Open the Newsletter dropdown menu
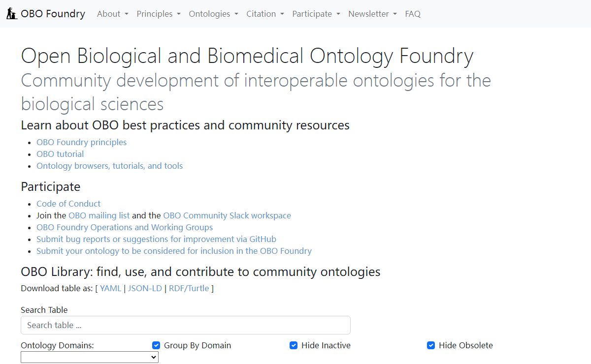The width and height of the screenshot is (591, 364). coord(372,14)
